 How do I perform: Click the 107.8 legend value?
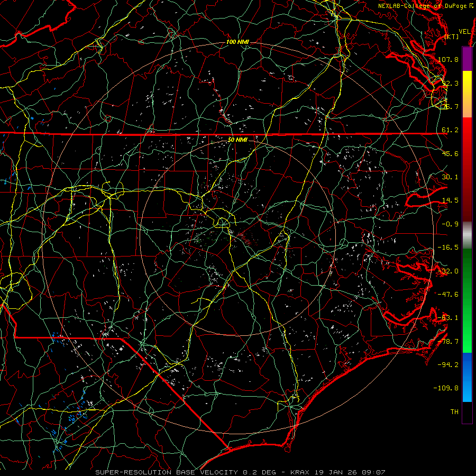pos(448,59)
